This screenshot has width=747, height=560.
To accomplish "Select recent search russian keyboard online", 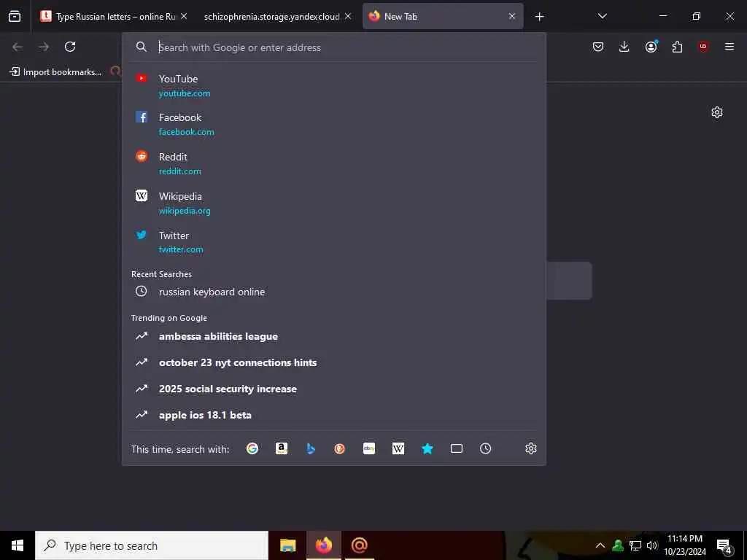I will [334, 292].
